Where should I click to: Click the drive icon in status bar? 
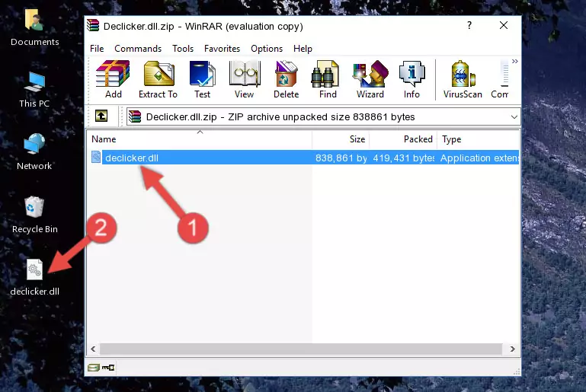point(94,368)
